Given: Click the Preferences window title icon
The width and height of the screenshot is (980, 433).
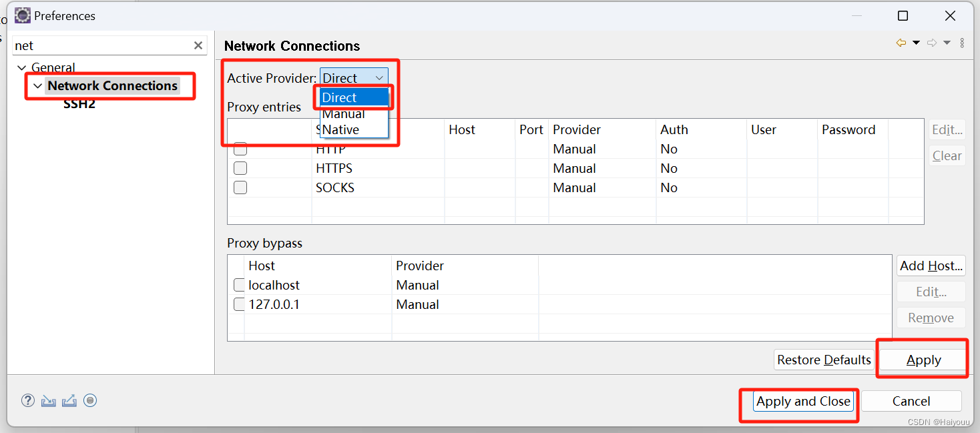Looking at the screenshot, I should [22, 15].
